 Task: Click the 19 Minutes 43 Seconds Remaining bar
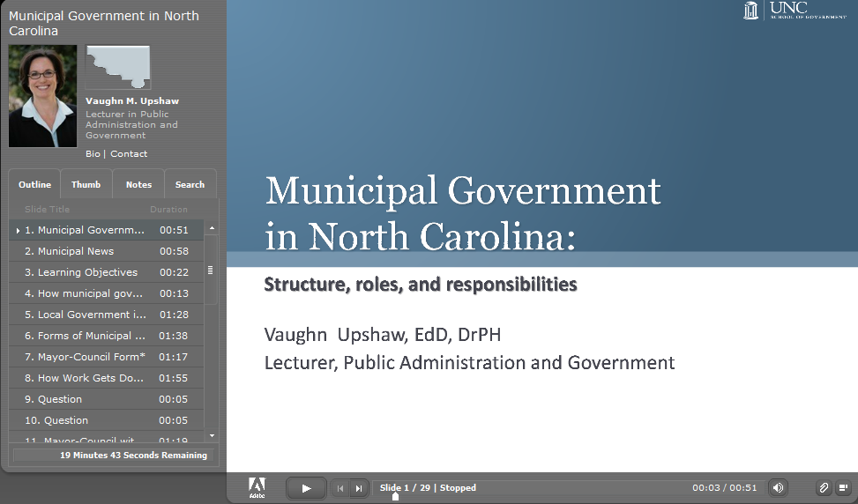tap(114, 455)
